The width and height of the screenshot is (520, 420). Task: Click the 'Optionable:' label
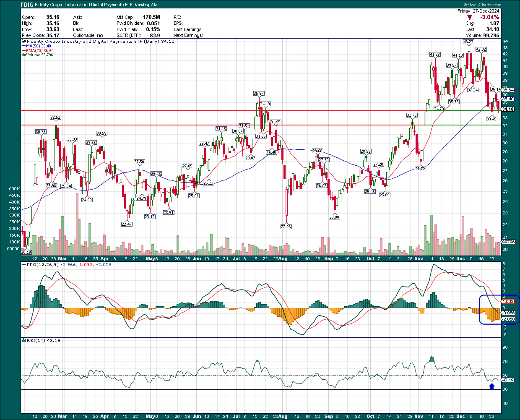pos(84,36)
